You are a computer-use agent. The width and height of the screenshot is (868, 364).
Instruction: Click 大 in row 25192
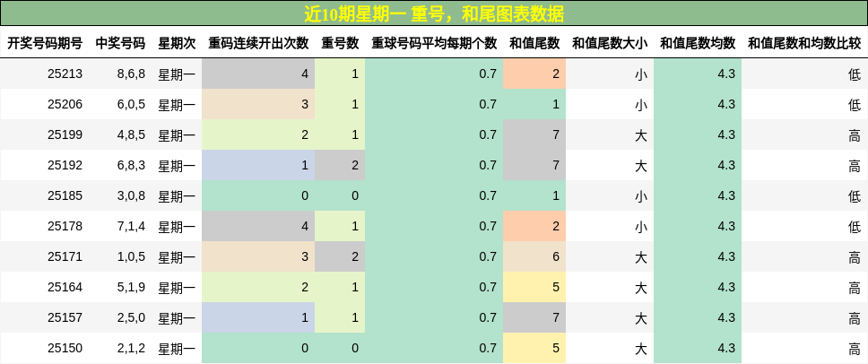point(641,165)
